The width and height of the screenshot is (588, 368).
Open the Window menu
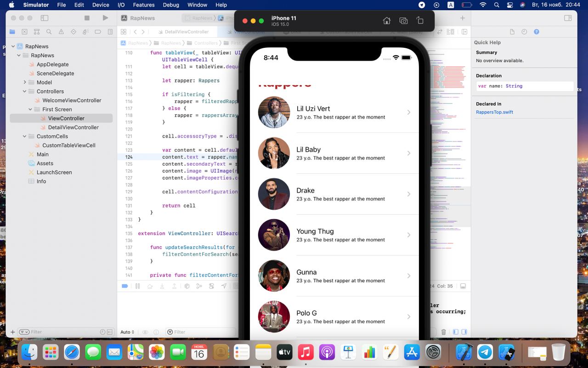(197, 5)
